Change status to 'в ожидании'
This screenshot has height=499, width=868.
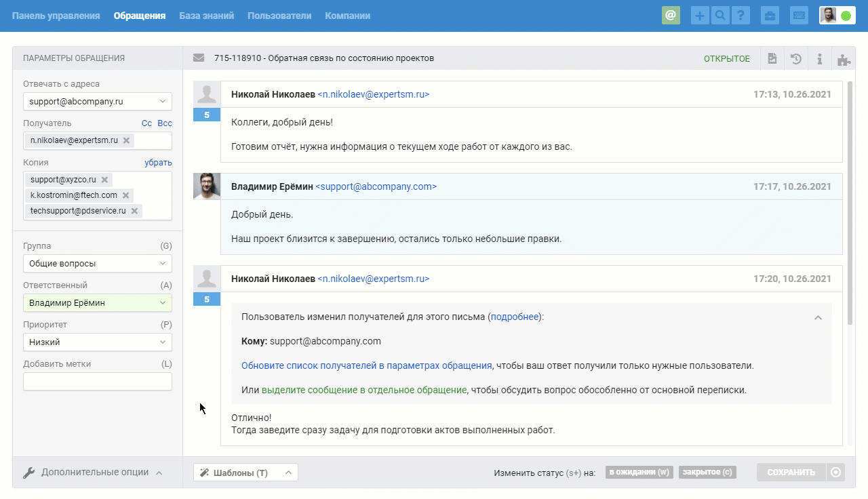(639, 473)
